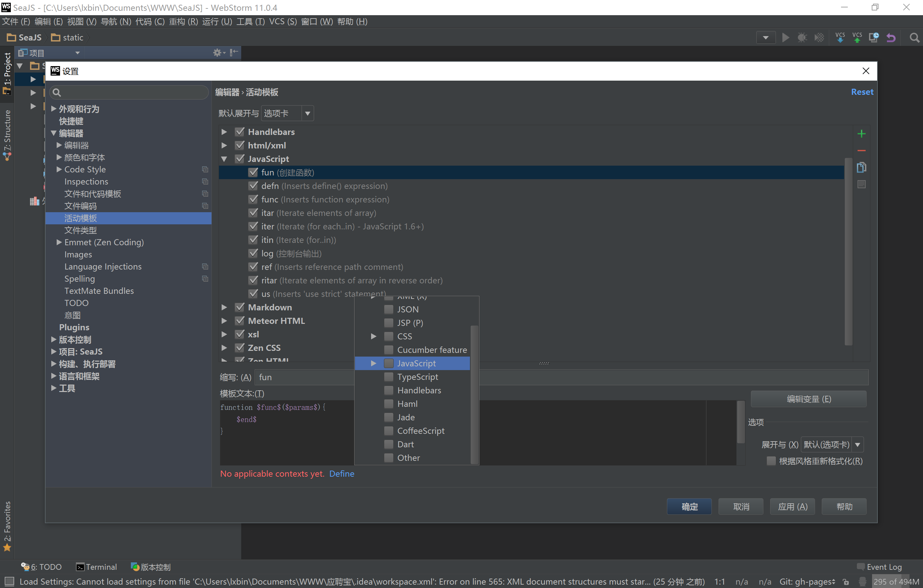923x588 pixels.
Task: Expand the 外观和行为 settings category
Action: tap(54, 109)
